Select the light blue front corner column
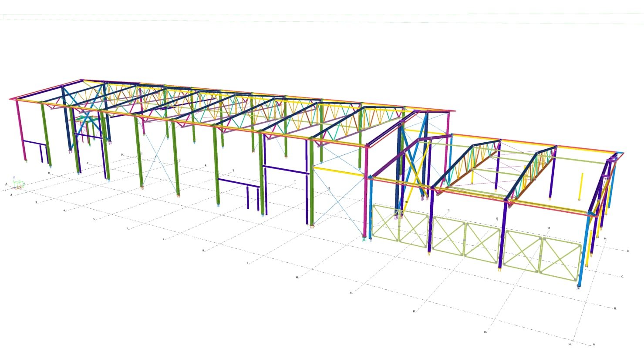Viewport: 644px width, 348px height. (x=583, y=252)
